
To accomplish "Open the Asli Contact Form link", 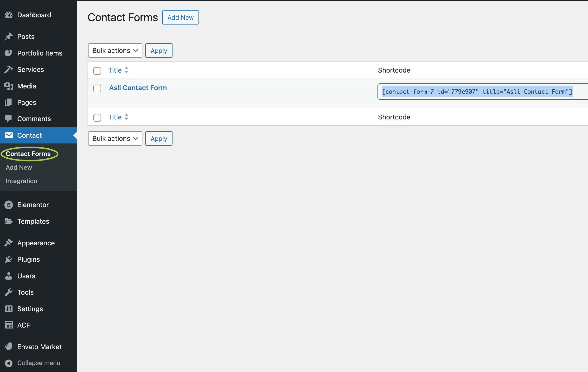I will (x=138, y=88).
